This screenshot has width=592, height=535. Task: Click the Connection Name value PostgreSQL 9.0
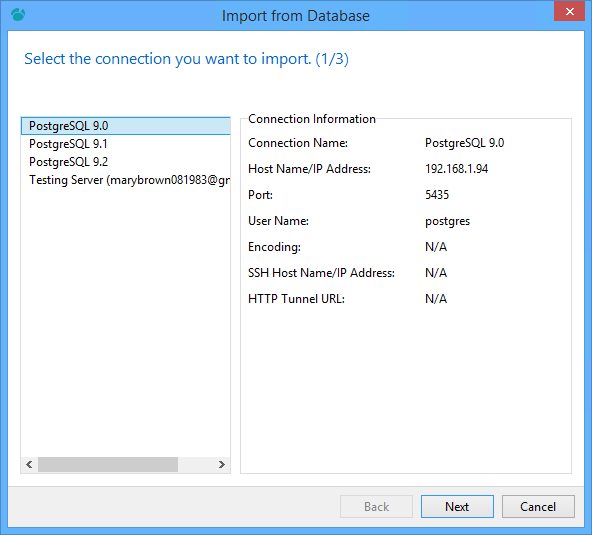coord(464,143)
